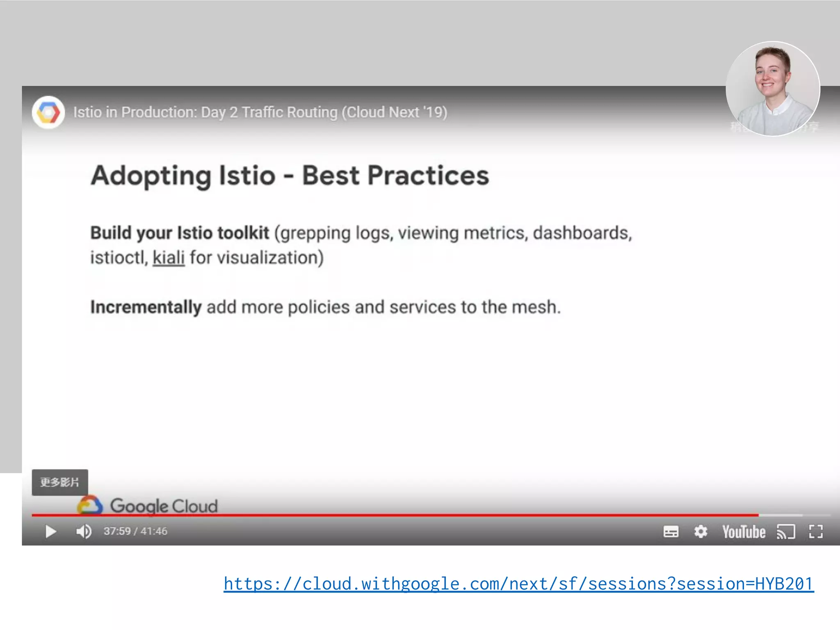840x630 pixels.
Task: Open video settings gear icon
Action: point(701,532)
